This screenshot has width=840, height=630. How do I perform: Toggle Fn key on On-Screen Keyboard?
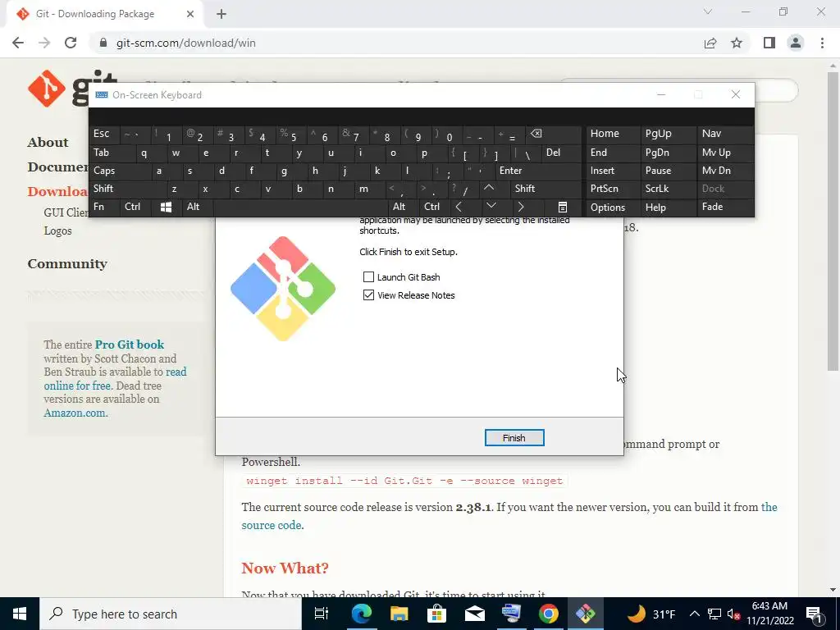(104, 207)
